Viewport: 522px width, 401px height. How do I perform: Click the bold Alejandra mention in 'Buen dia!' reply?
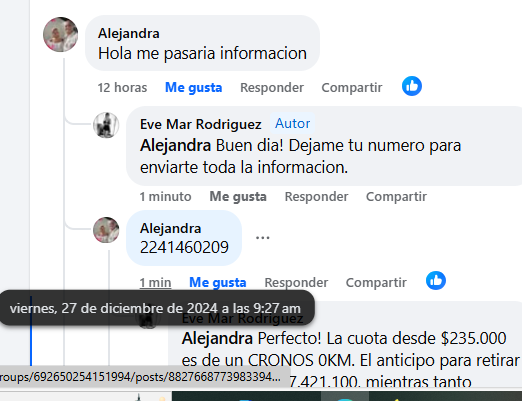[x=175, y=146]
